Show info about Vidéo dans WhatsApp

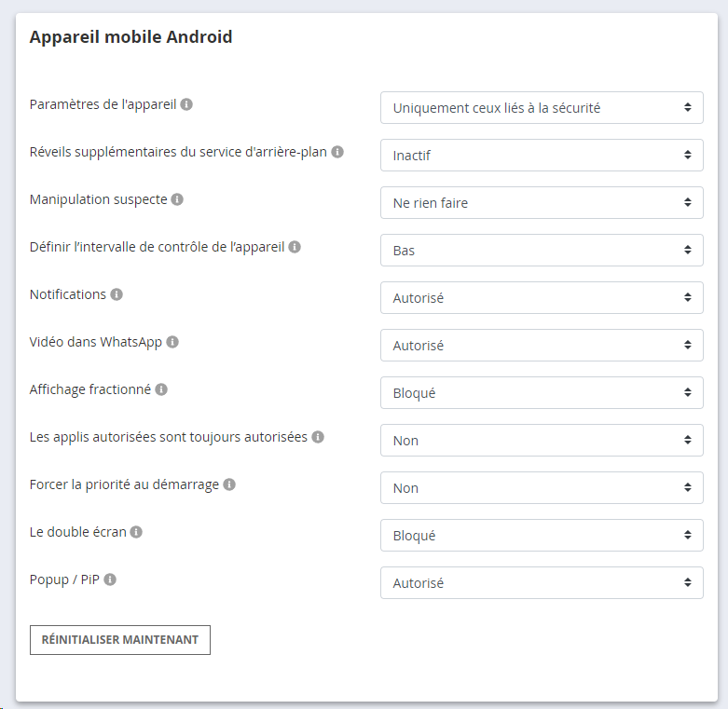point(172,342)
